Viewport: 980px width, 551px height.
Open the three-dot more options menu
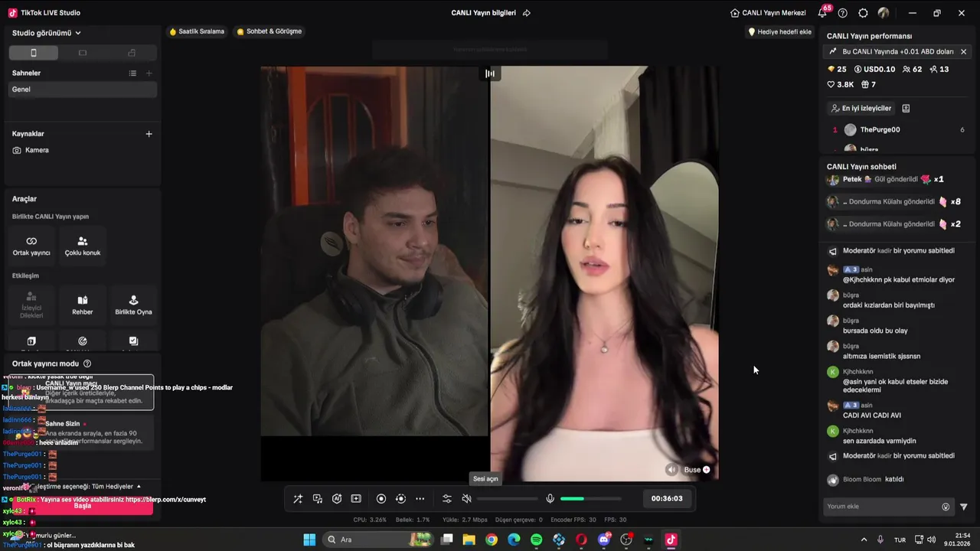(x=420, y=499)
